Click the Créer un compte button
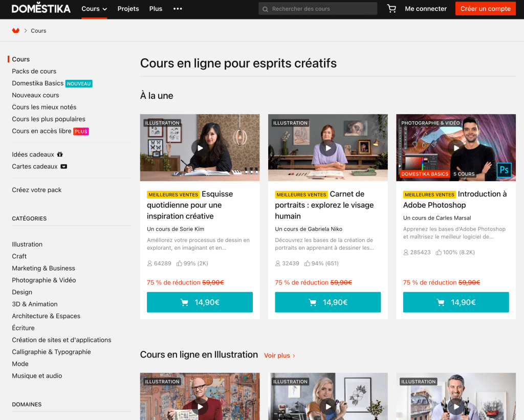The image size is (524, 420). pos(485,9)
